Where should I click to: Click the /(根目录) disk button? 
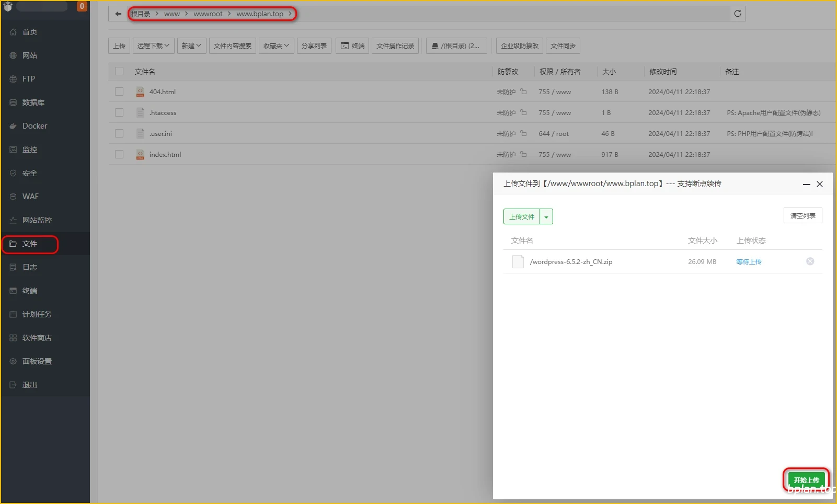click(x=456, y=46)
